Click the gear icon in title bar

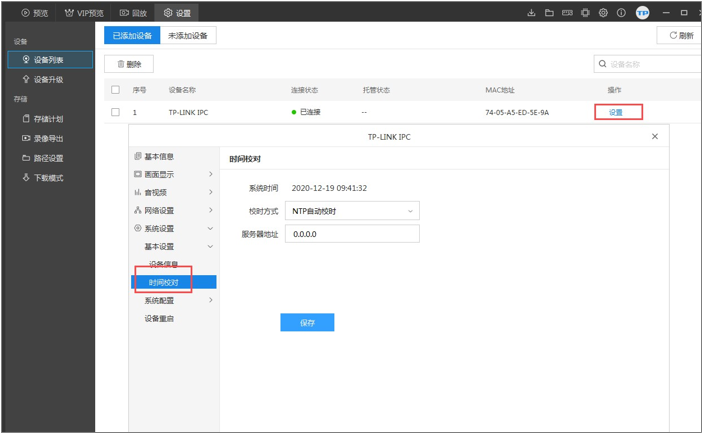click(x=603, y=13)
